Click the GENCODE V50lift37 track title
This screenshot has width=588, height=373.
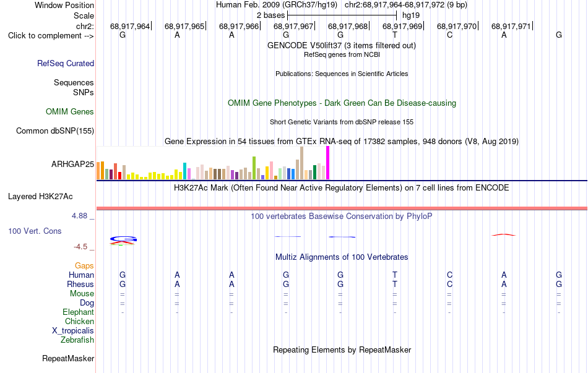tap(342, 45)
